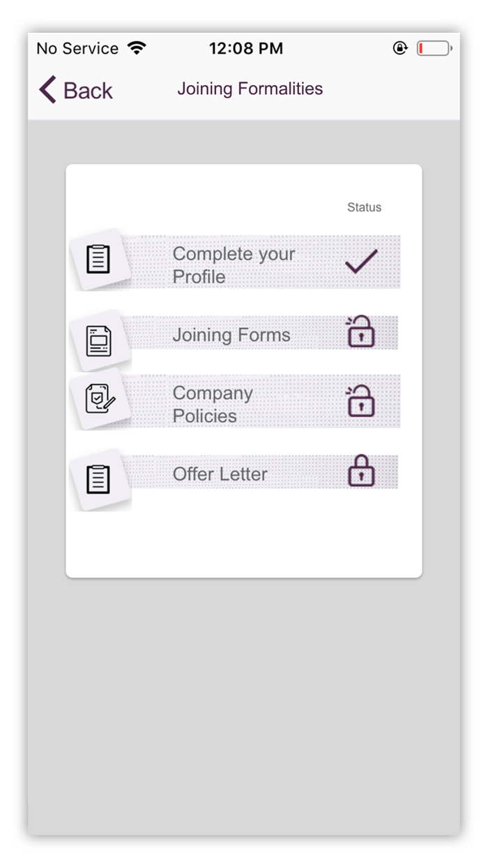Tap the rotation lock status icon
The width and height of the screenshot is (488, 868).
[x=400, y=48]
